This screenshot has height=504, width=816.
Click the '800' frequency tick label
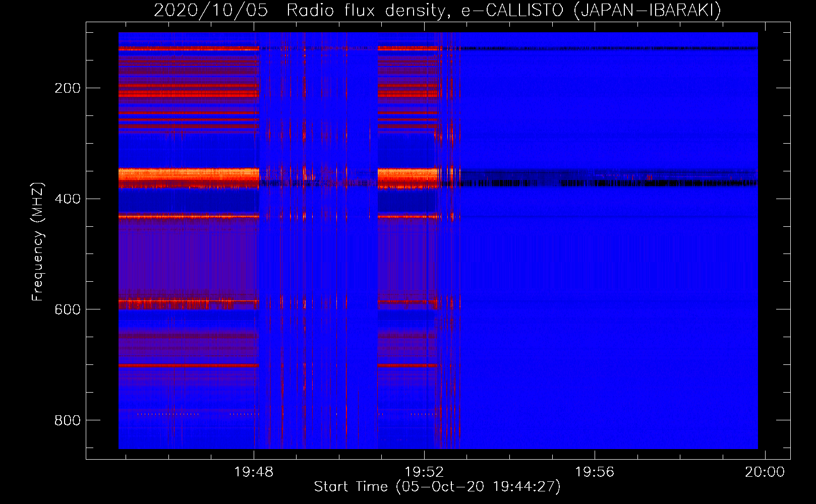pyautogui.click(x=68, y=420)
